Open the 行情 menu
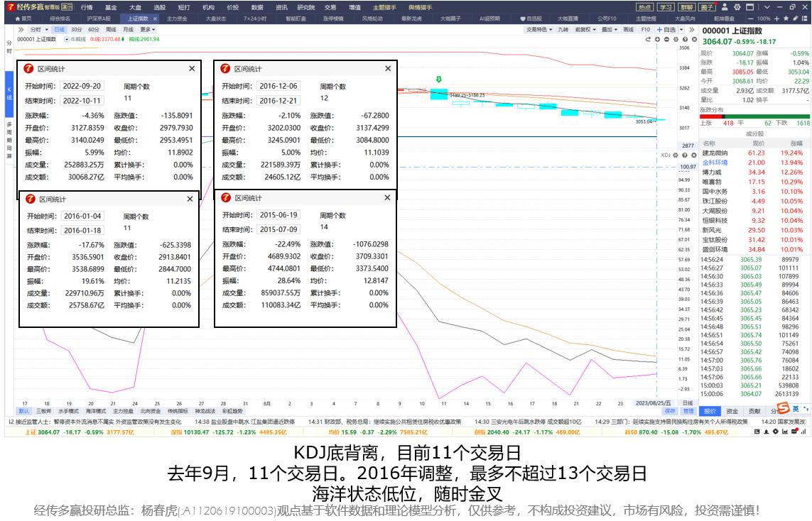Viewport: 812px width, 521px height. point(87,7)
